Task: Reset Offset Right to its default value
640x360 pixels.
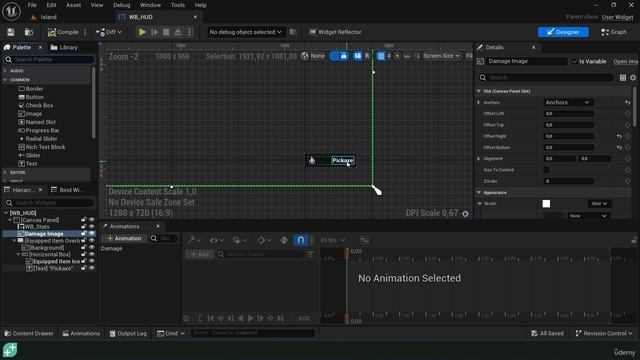Action: tap(619, 136)
